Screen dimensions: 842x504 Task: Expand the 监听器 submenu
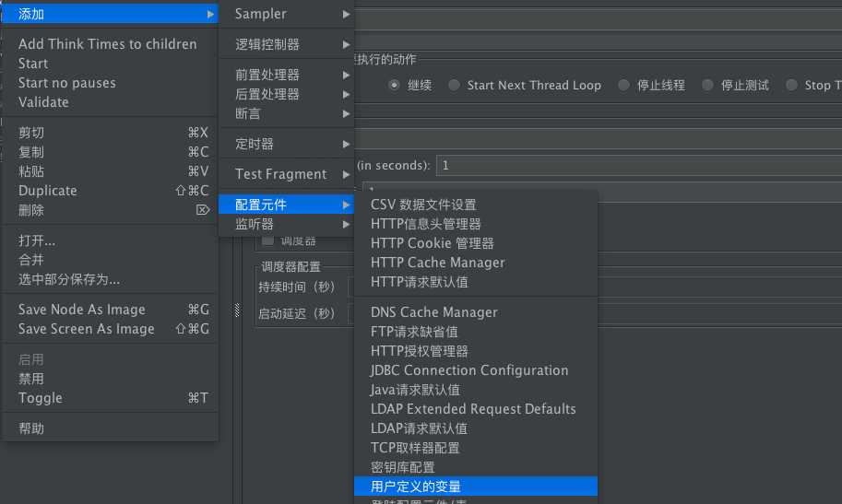pyautogui.click(x=286, y=224)
